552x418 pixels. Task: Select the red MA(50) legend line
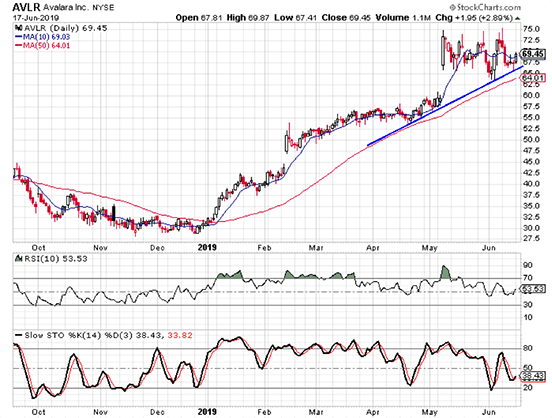[x=18, y=45]
